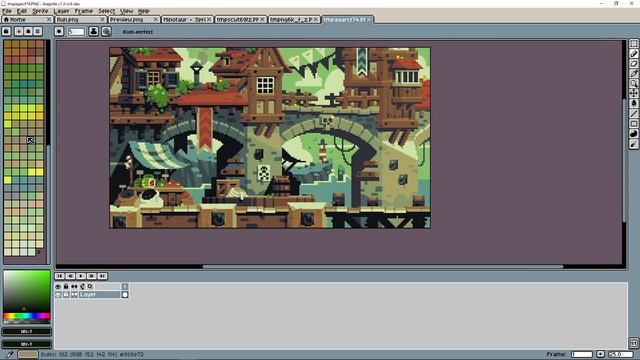Screen dimensions: 640x360
Task: Select the Layer cel in frame 1
Action: (x=125, y=295)
